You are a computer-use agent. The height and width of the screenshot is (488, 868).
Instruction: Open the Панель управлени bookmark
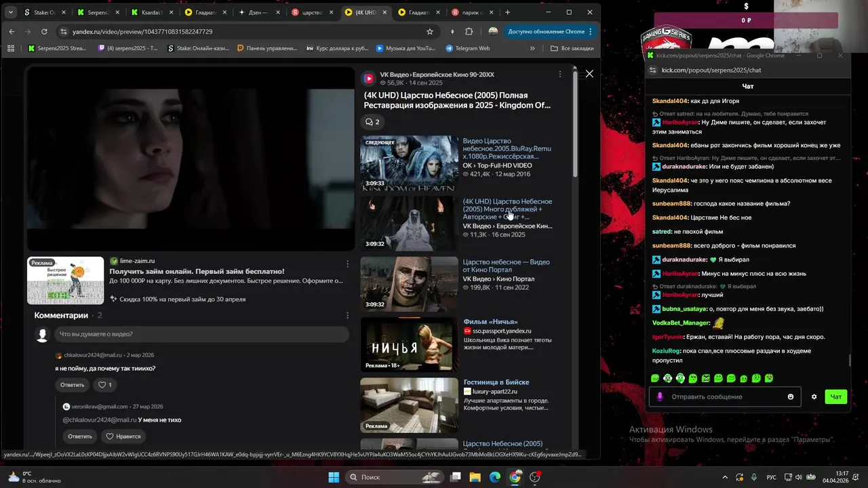coord(267,48)
